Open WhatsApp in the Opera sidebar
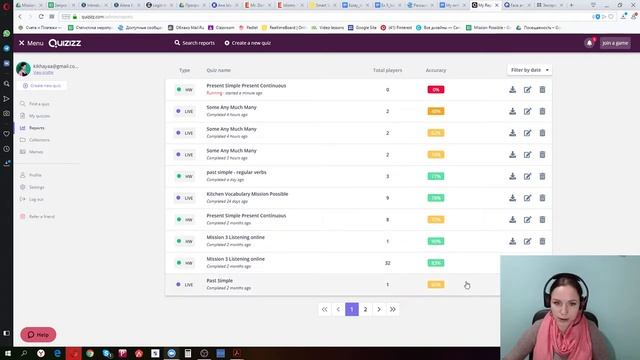The width and height of the screenshot is (640, 360). tap(6, 33)
